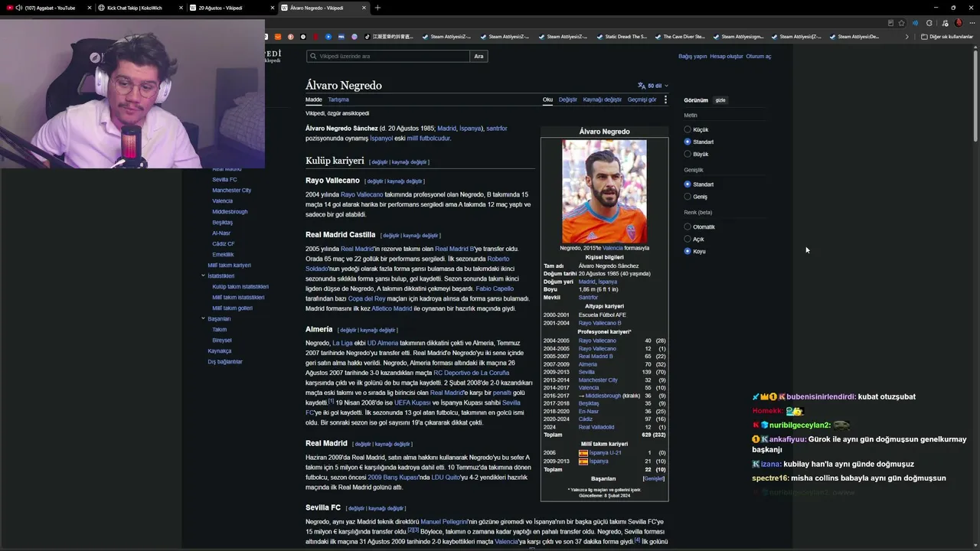
Task: Hide the Görünüm panel with gizle
Action: click(720, 100)
